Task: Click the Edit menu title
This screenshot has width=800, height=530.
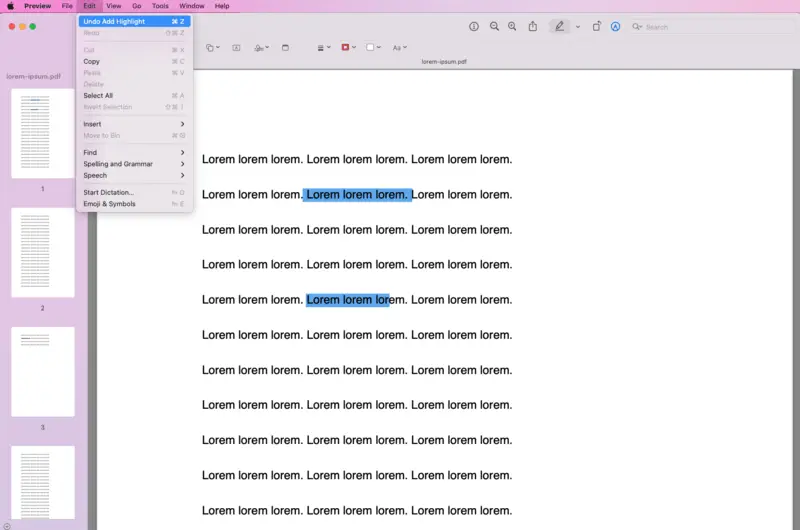Action: [89, 6]
